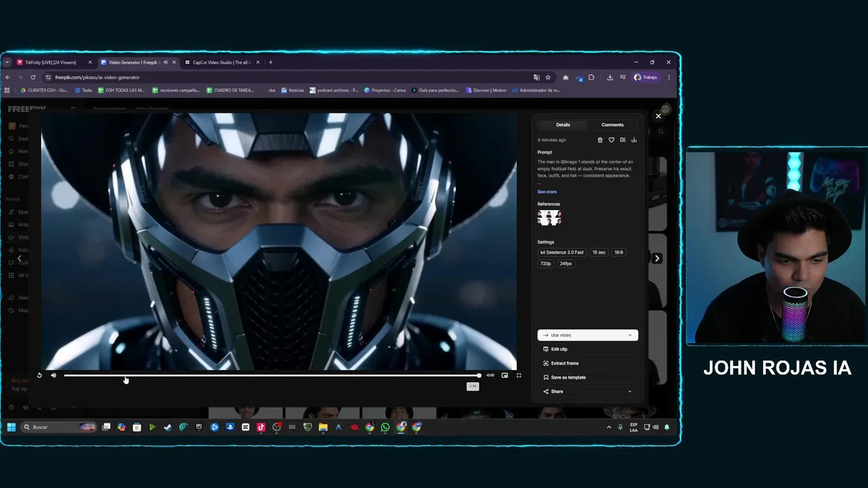Open File Explorer from the taskbar
Viewport: 868px width, 488px height.
pos(323,427)
